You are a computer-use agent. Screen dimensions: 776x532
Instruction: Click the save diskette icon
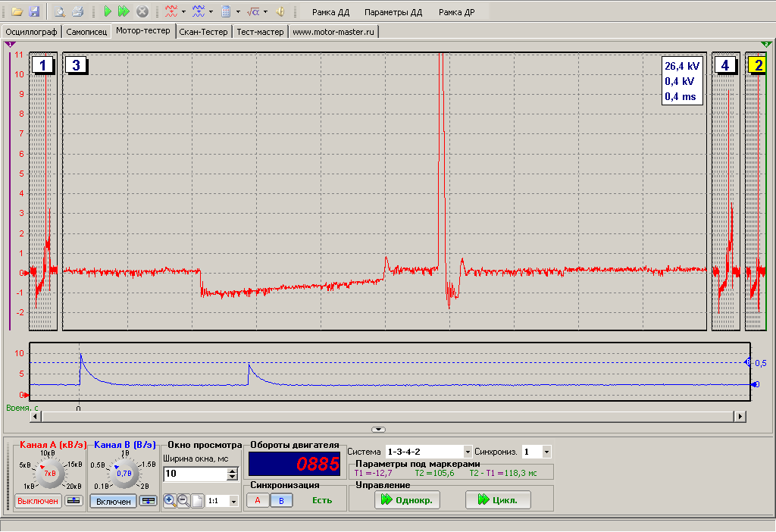click(x=34, y=12)
